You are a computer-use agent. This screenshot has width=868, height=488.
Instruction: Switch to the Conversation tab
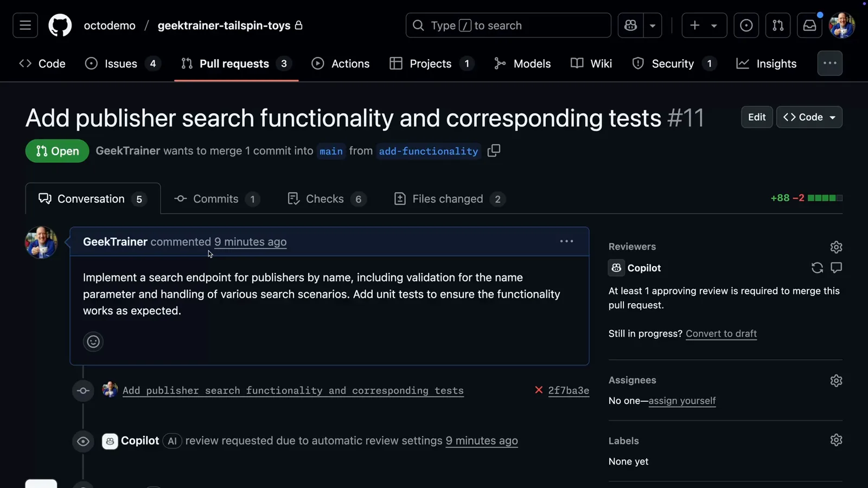[x=93, y=199]
